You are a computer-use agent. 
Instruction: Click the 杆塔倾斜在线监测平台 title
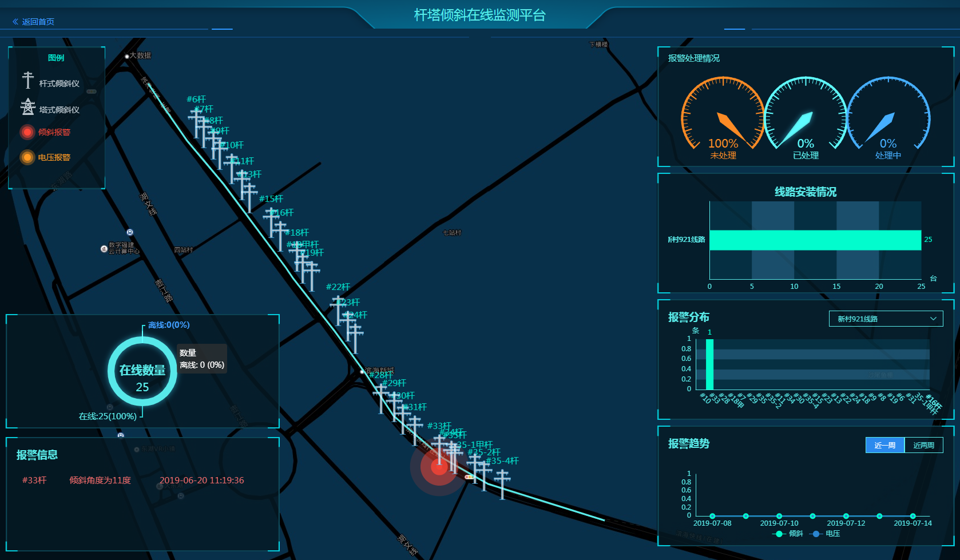tap(479, 15)
